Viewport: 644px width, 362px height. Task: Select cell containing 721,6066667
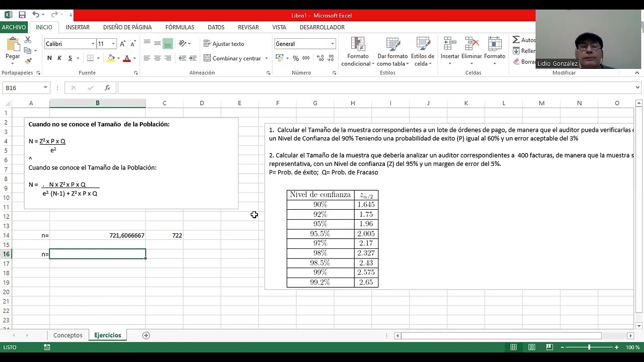(x=98, y=235)
